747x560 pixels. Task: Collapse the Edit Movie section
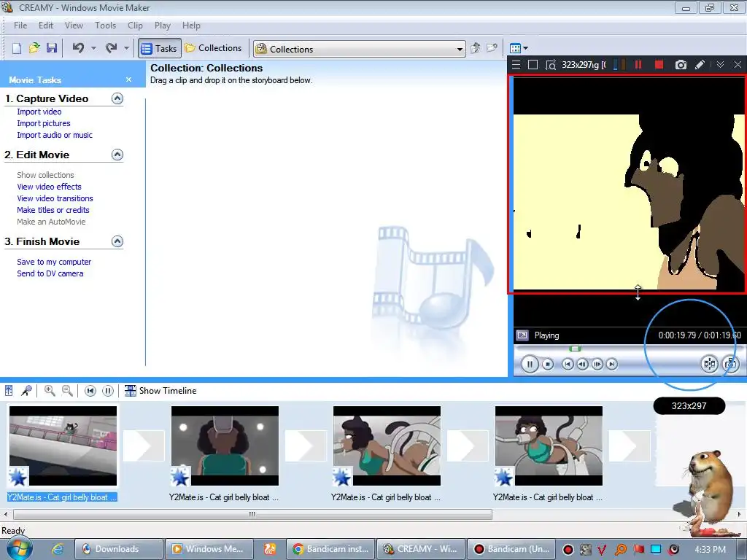[x=117, y=155]
